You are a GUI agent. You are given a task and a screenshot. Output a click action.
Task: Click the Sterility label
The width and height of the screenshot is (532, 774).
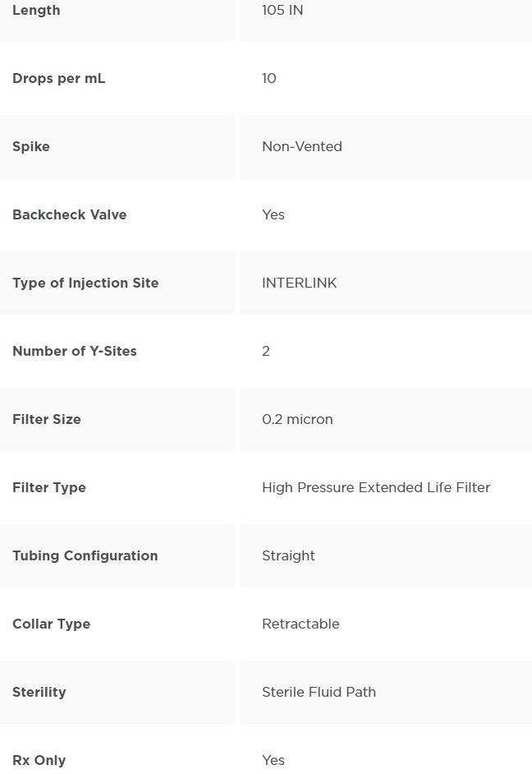pyautogui.click(x=39, y=692)
